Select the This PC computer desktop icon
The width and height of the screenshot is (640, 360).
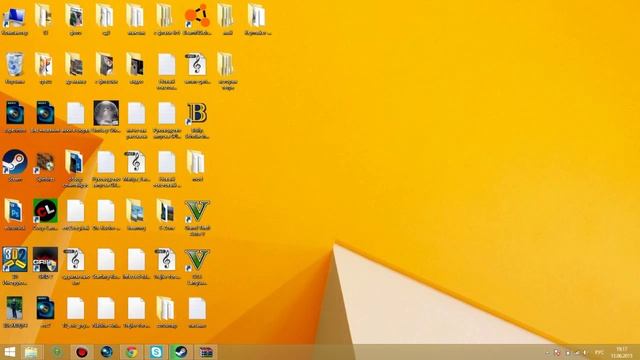14,20
